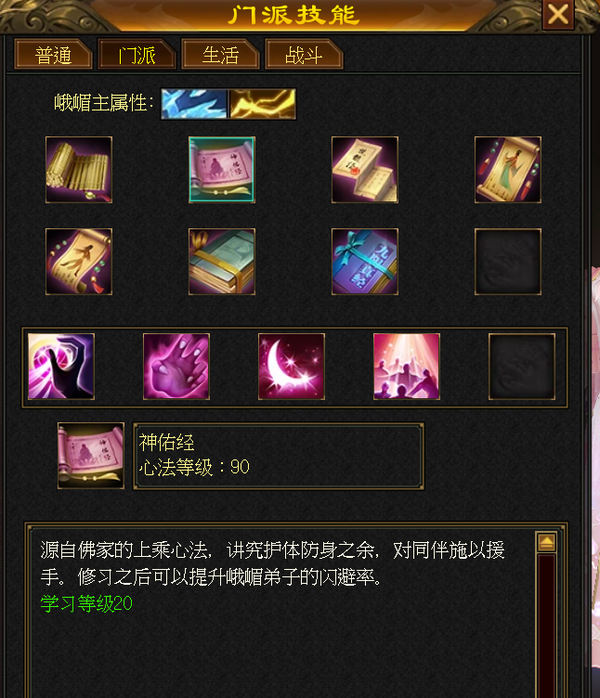
Task: Switch to the 生活 tab
Action: click(x=220, y=55)
